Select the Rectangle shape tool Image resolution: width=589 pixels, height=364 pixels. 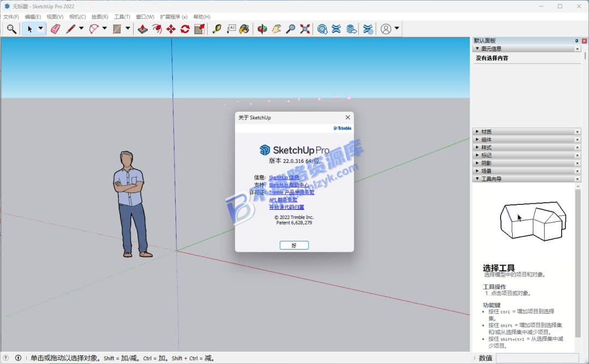point(117,29)
